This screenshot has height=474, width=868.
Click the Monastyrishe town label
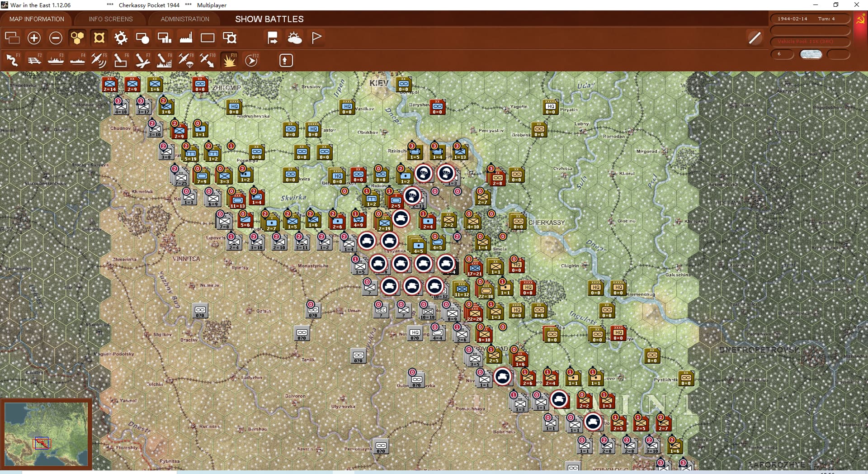point(313,266)
